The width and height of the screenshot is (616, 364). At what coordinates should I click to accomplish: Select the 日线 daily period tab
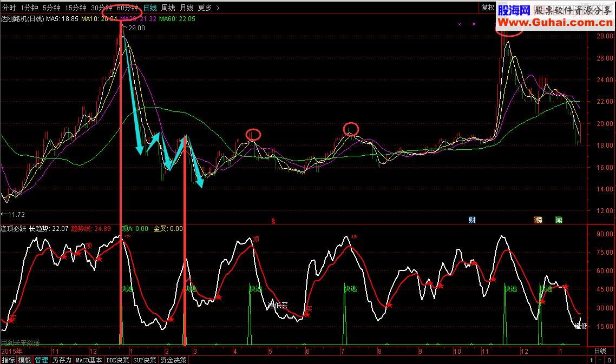pos(150,8)
